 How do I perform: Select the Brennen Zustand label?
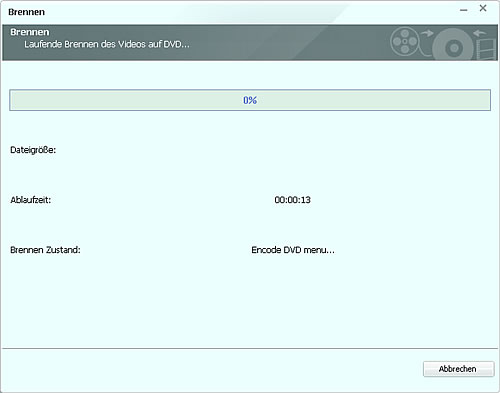[x=45, y=250]
